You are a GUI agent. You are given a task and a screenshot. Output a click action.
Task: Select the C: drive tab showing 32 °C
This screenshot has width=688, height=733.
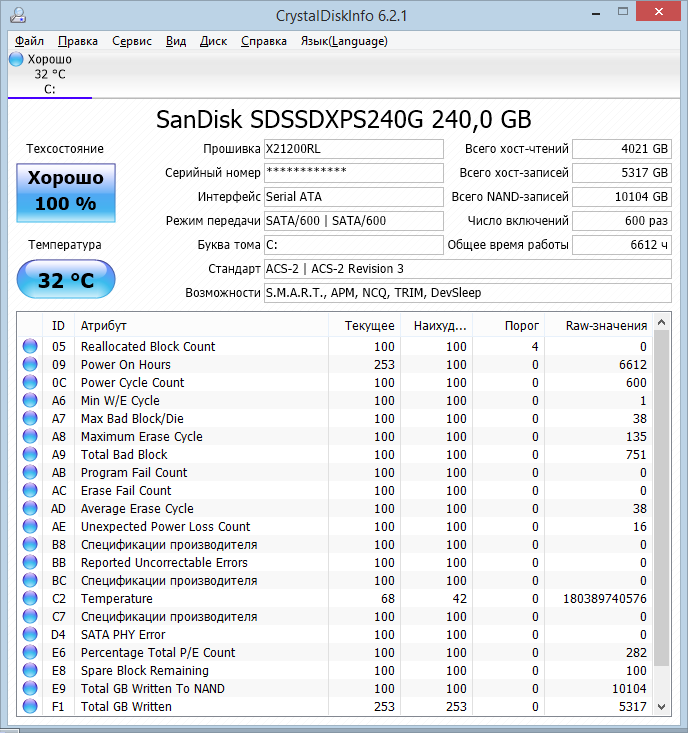[49, 75]
